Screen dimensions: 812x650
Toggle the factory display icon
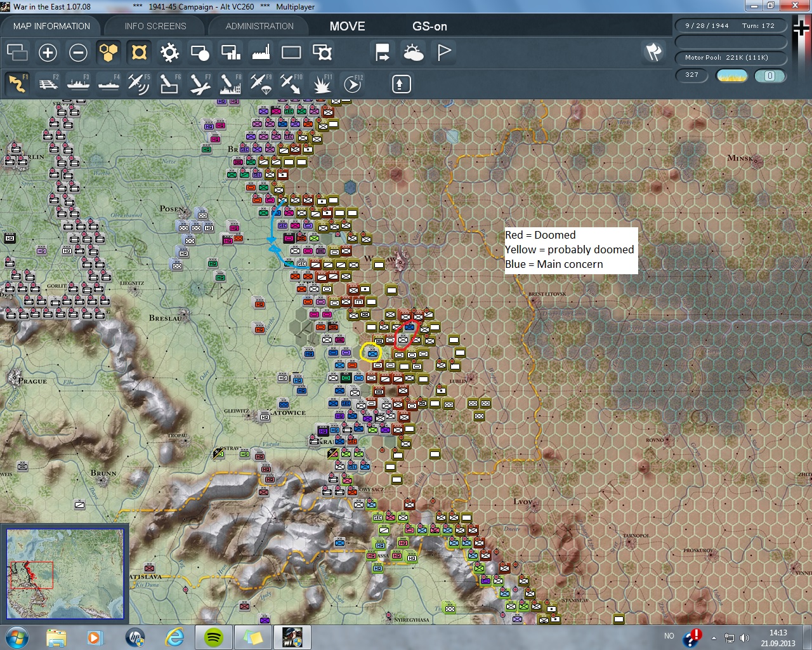(x=261, y=53)
